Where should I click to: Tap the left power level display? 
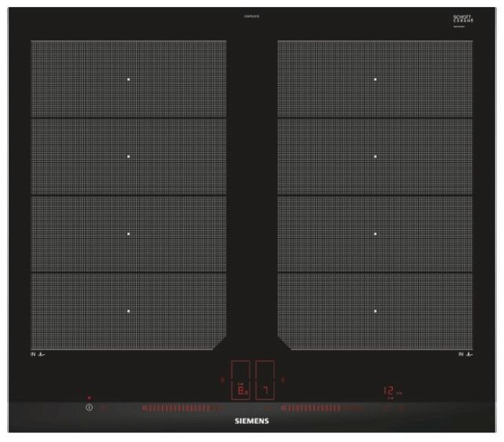point(239,391)
